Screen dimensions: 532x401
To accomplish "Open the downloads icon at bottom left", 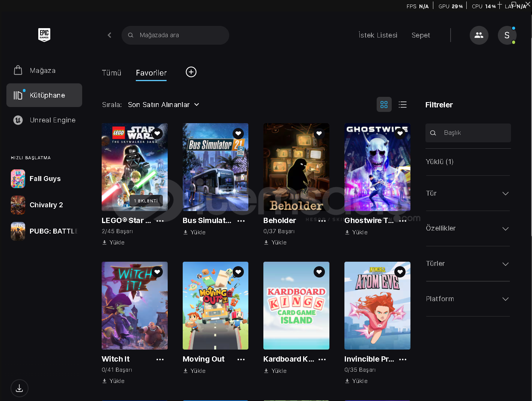I will pos(20,388).
